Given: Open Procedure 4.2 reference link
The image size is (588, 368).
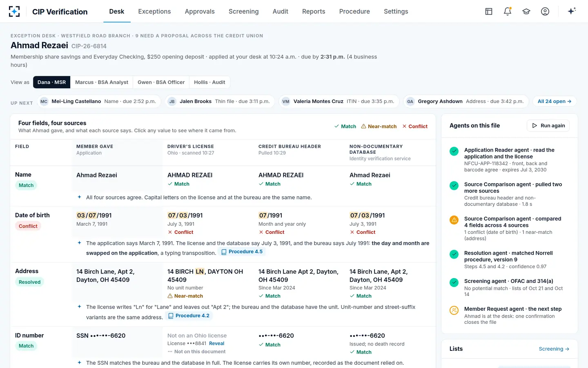Looking at the screenshot, I should coord(189,316).
